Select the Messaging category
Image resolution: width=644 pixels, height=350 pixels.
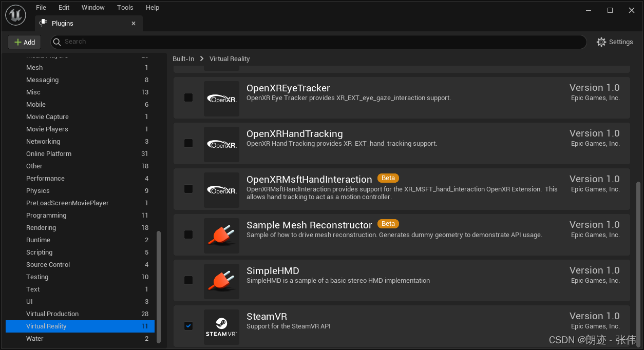[80, 80]
